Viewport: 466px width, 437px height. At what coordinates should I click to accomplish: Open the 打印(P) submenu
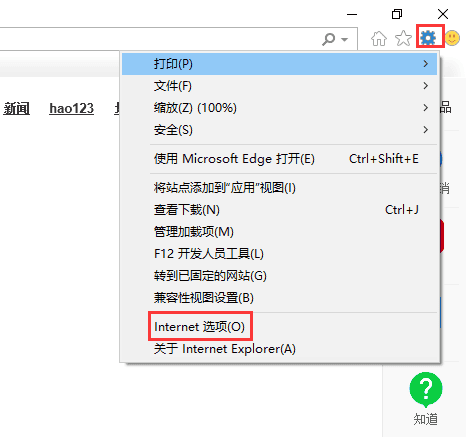(279, 64)
